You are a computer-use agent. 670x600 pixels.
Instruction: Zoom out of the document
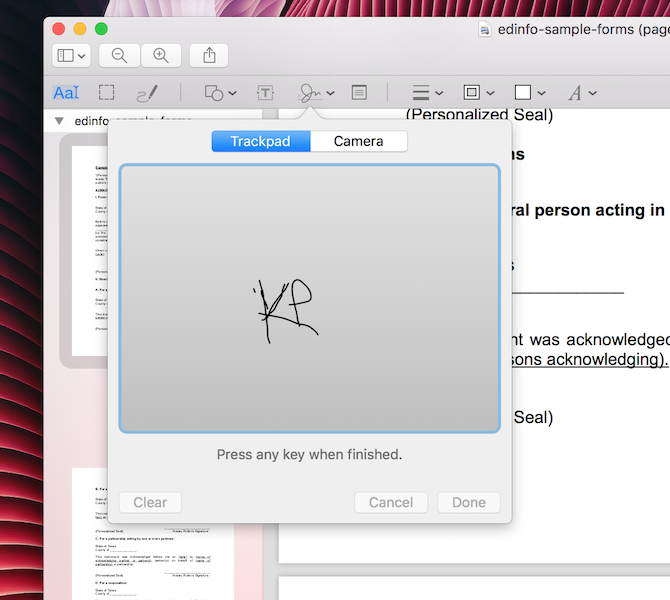119,56
